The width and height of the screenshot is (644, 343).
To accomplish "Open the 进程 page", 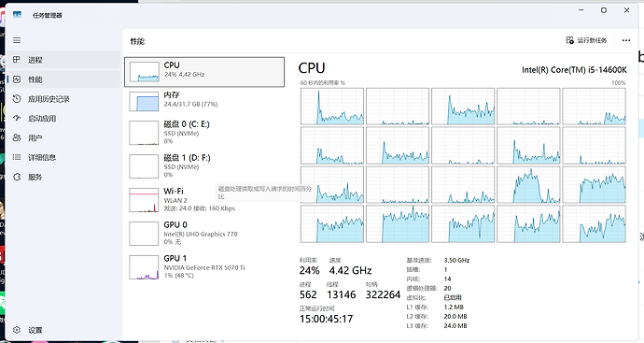I will (x=63, y=60).
